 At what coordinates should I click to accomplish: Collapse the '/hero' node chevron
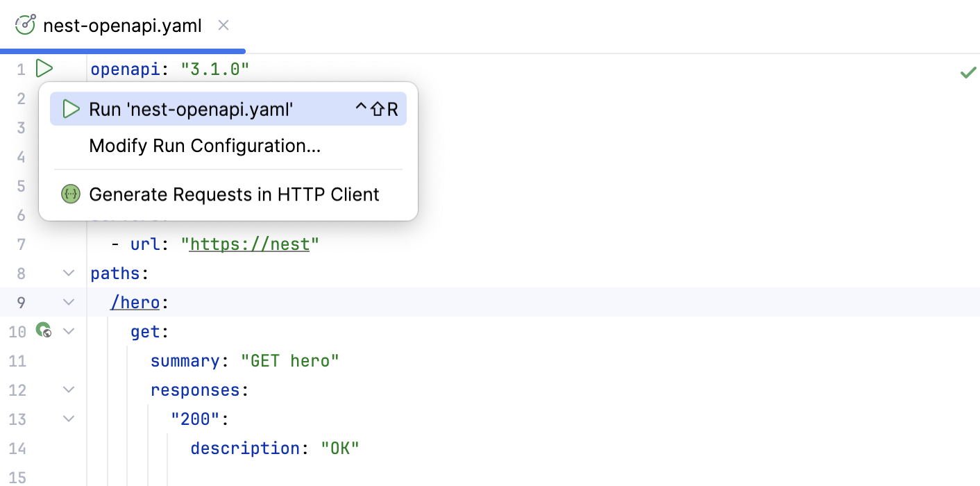[68, 301]
